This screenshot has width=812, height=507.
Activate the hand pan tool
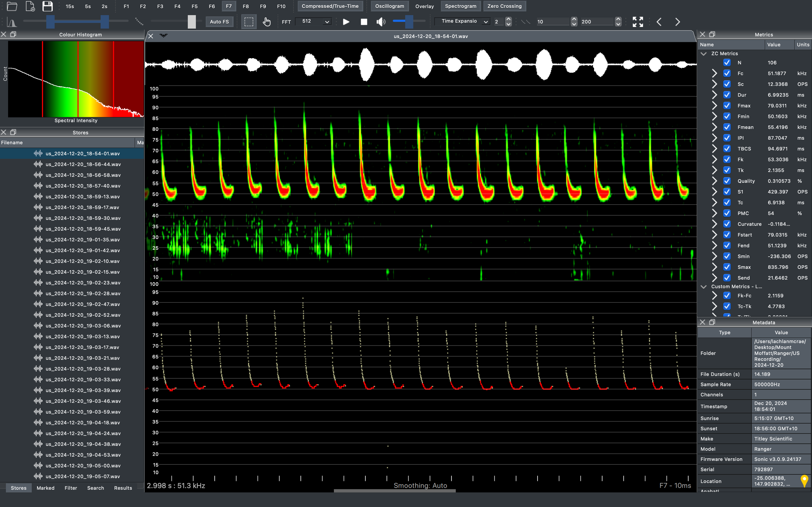pyautogui.click(x=267, y=22)
